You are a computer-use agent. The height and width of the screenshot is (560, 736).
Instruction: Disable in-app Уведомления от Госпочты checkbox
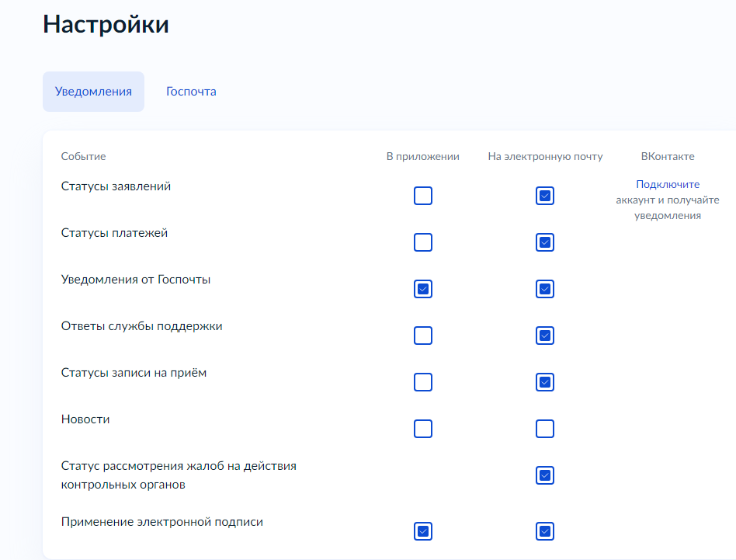[x=423, y=289]
